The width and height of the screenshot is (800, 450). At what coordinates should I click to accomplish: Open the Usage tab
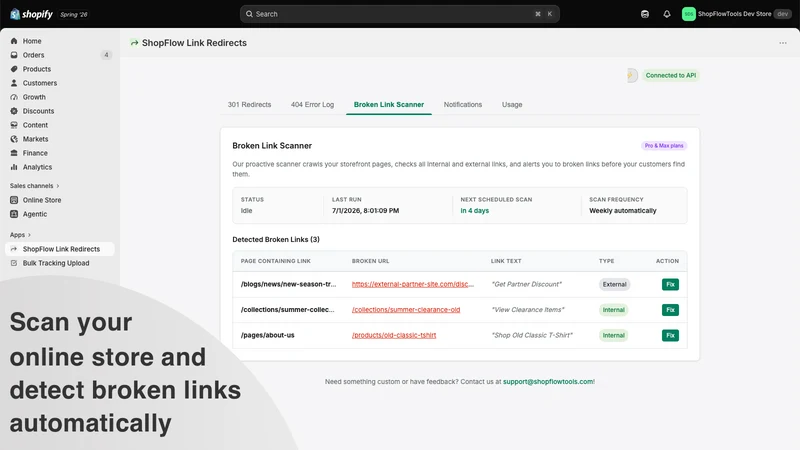(x=512, y=105)
